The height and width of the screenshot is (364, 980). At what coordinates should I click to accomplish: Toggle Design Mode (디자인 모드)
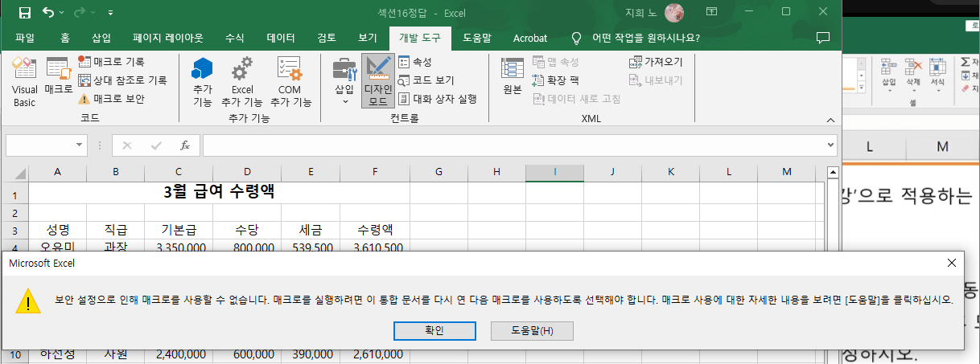click(377, 82)
